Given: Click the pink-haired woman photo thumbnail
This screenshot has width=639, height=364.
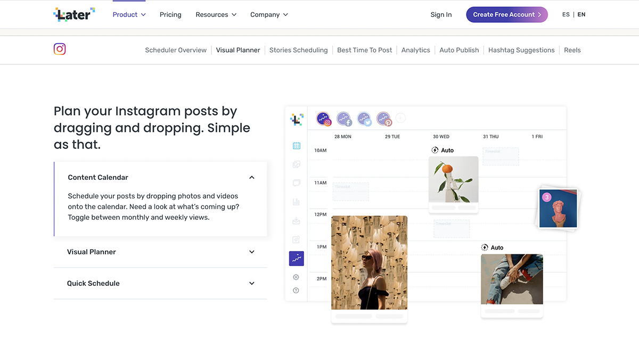Looking at the screenshot, I should tap(369, 262).
